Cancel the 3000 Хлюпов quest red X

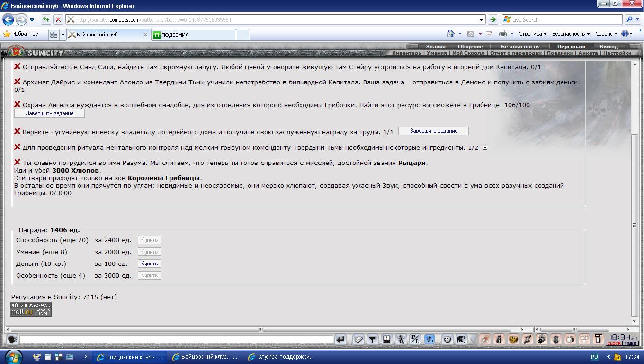click(18, 163)
